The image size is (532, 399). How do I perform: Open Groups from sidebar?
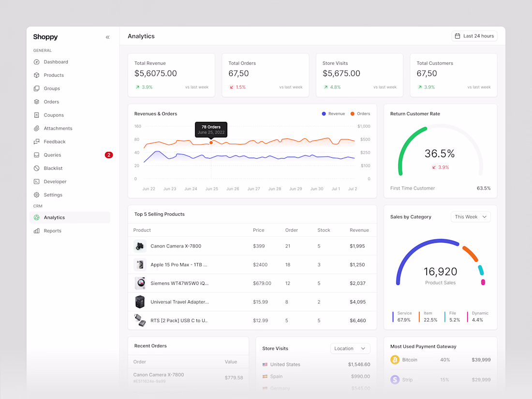(70, 88)
